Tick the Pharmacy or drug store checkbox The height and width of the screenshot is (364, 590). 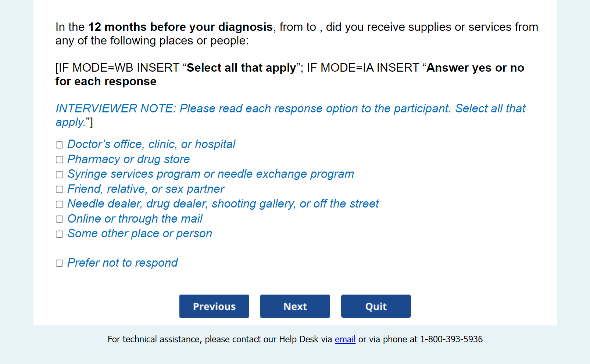click(60, 159)
